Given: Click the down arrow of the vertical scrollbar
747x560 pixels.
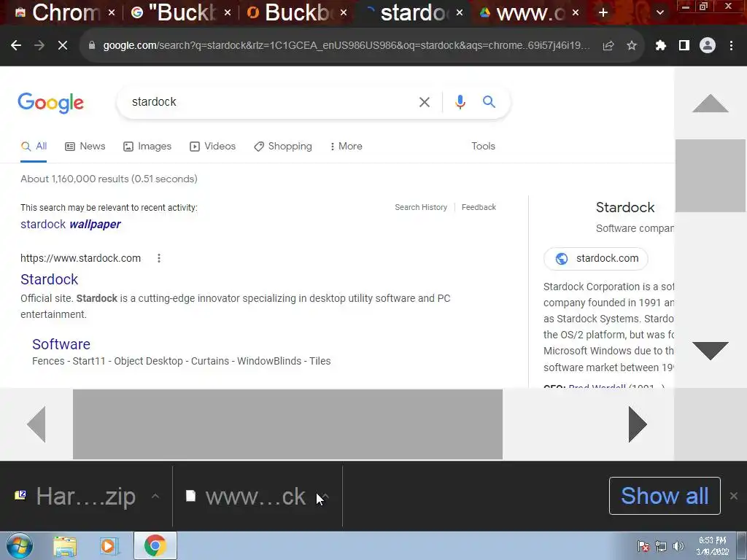Looking at the screenshot, I should tap(711, 351).
